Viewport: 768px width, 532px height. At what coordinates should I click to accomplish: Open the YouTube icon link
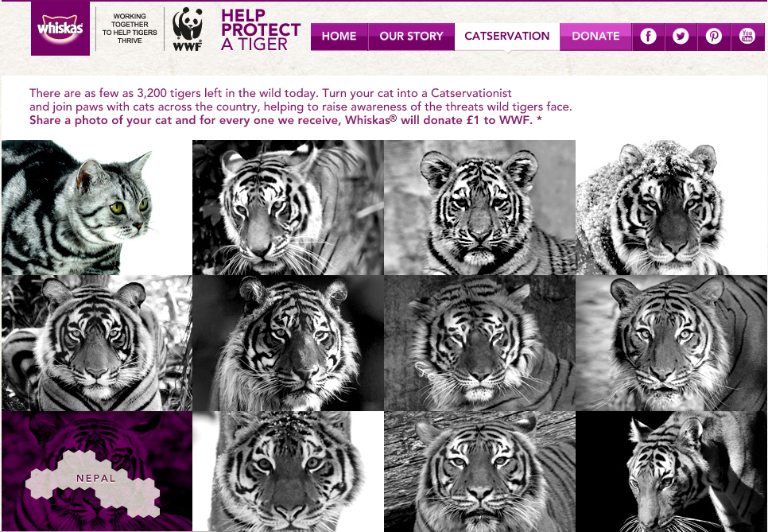[747, 37]
